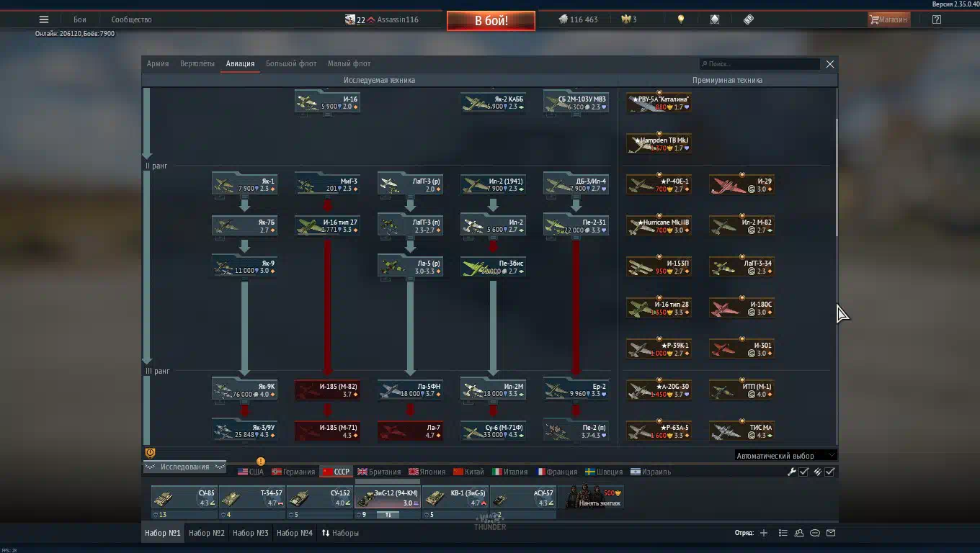980x553 pixels.
Task: Select the premium ТИС МА card
Action: coord(741,430)
